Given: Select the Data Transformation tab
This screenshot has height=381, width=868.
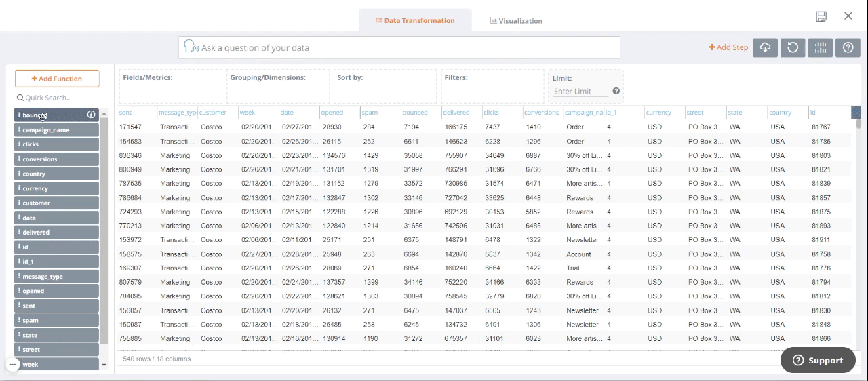Looking at the screenshot, I should coord(415,20).
